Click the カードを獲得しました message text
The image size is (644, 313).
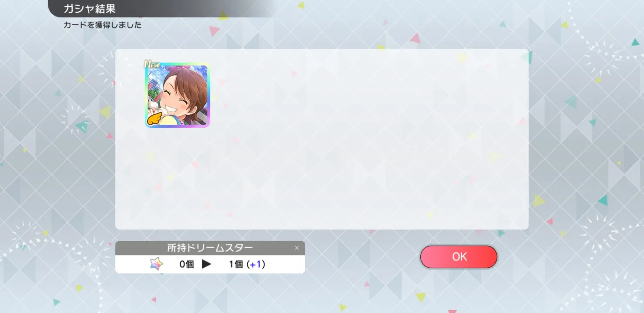(103, 25)
